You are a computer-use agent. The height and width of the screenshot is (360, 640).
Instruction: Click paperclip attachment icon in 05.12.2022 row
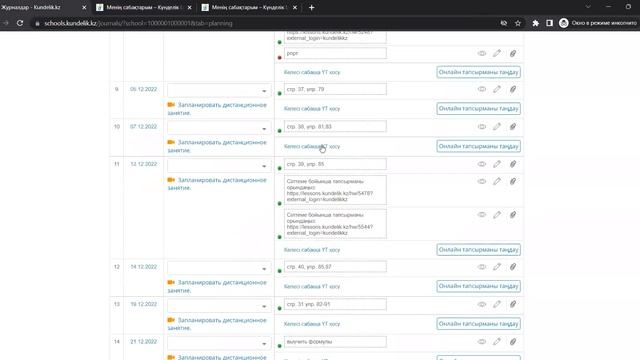[513, 89]
